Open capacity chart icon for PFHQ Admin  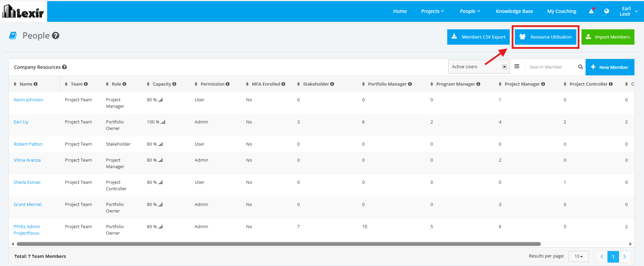(160, 227)
